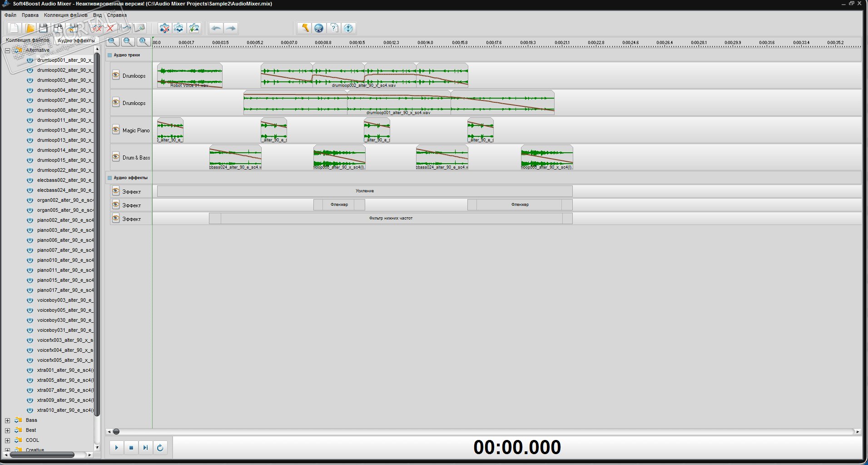Click the add track icon with green plus

click(139, 28)
